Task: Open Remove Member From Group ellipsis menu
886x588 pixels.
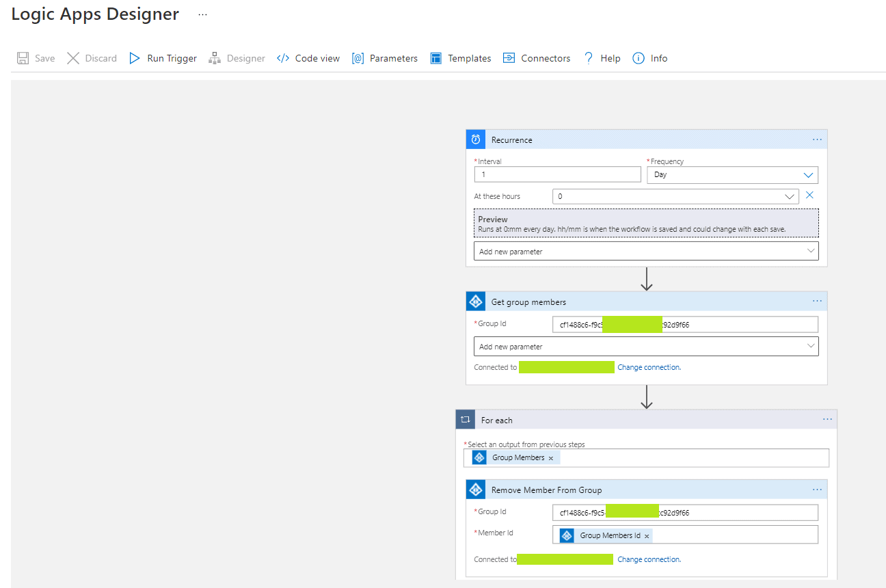Action: click(x=817, y=489)
